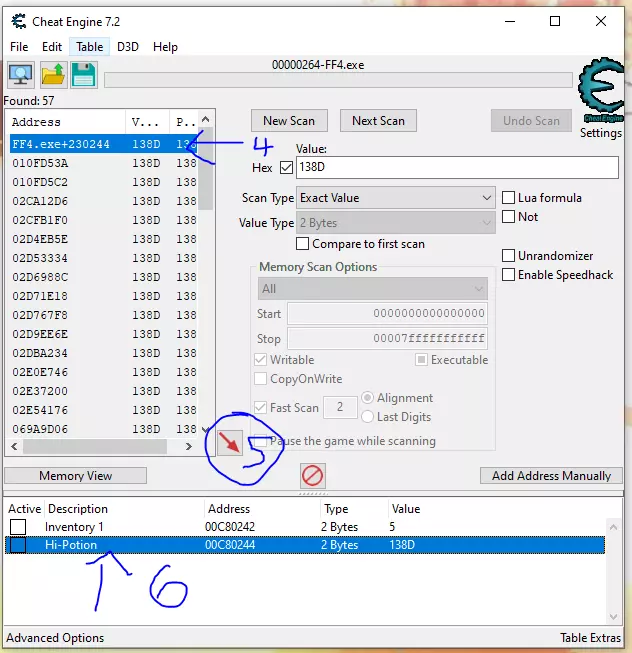This screenshot has height=653, width=632.
Task: Click process name 00000264-FF4.exe
Action: point(318,65)
